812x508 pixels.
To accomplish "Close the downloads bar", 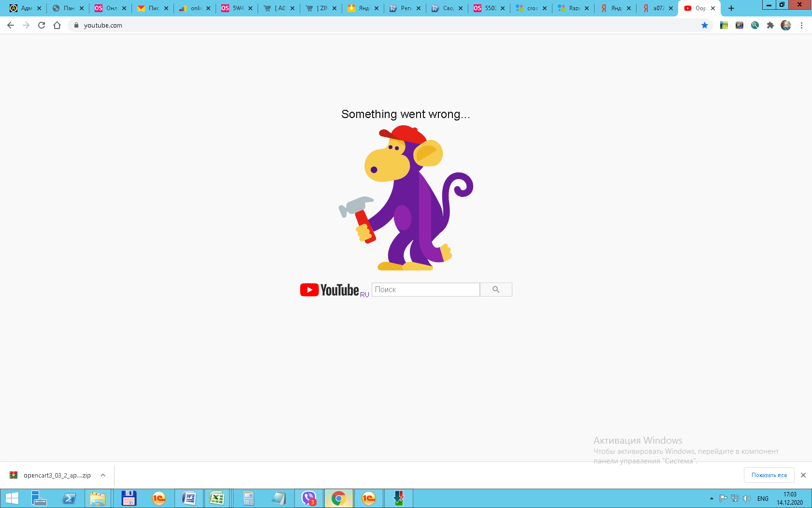I will [803, 475].
